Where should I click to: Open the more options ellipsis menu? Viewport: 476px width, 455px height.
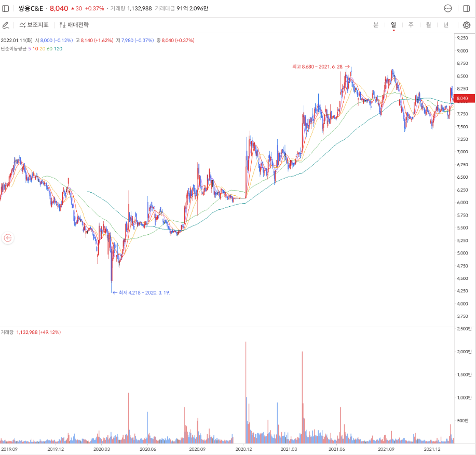coord(448,8)
